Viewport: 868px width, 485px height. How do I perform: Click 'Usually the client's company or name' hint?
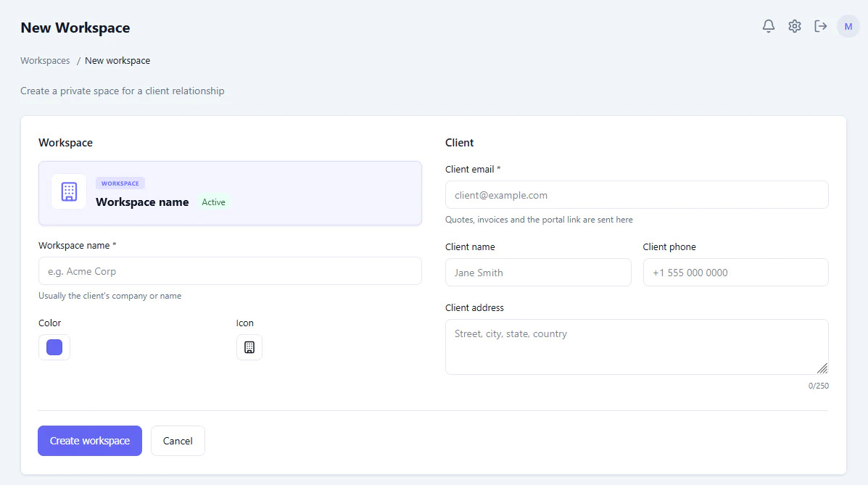click(109, 296)
